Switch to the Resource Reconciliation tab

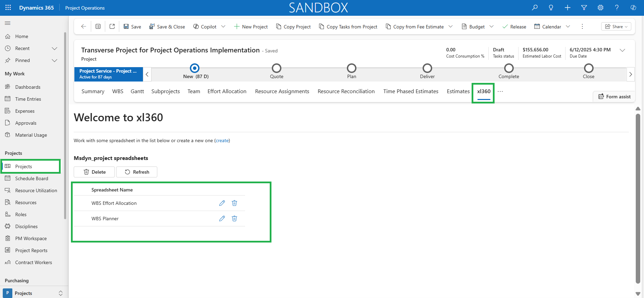click(x=346, y=91)
